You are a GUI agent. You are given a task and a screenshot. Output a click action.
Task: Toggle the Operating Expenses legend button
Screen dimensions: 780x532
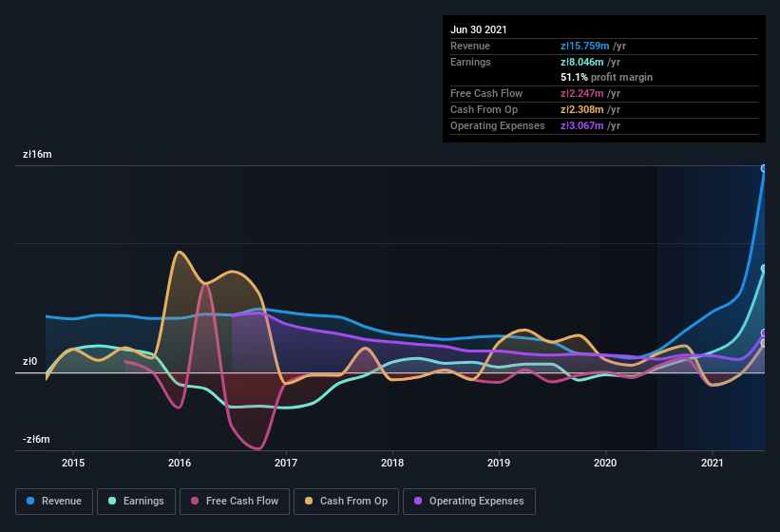point(469,502)
